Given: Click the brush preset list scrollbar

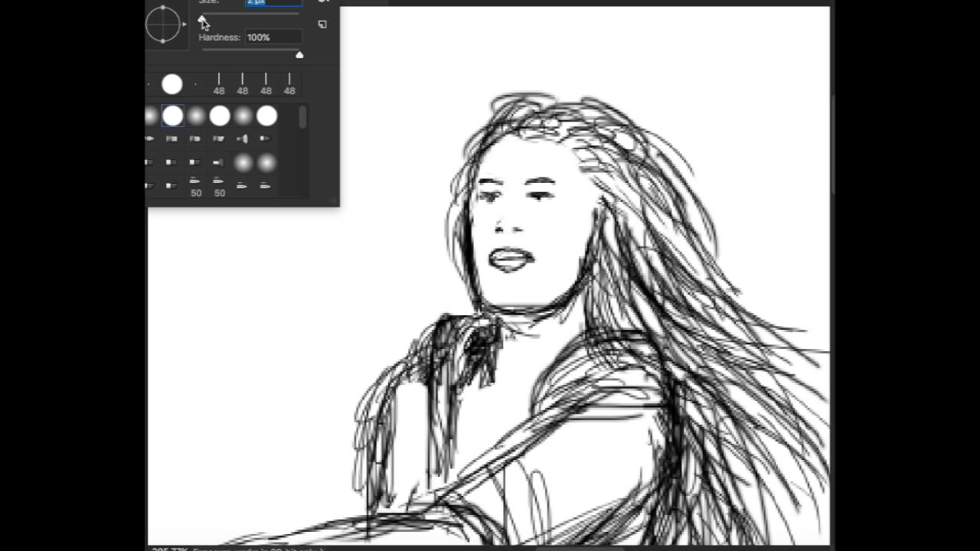Looking at the screenshot, I should [x=302, y=117].
